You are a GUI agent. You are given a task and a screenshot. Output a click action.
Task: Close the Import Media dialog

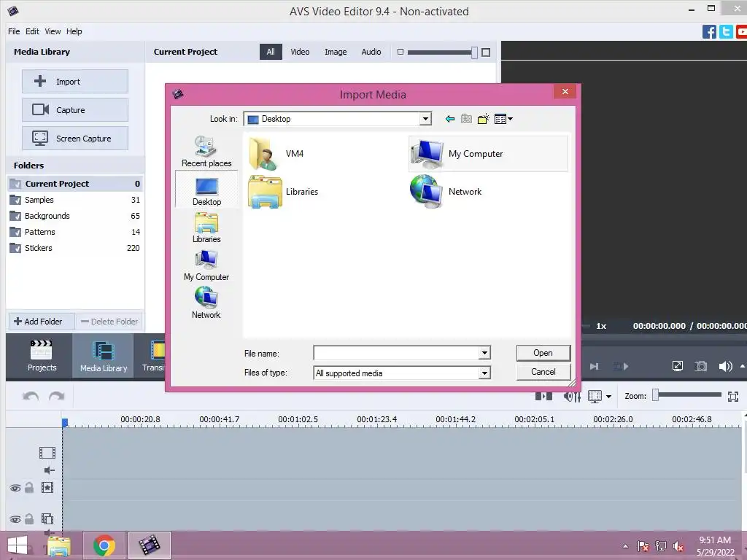coord(565,91)
